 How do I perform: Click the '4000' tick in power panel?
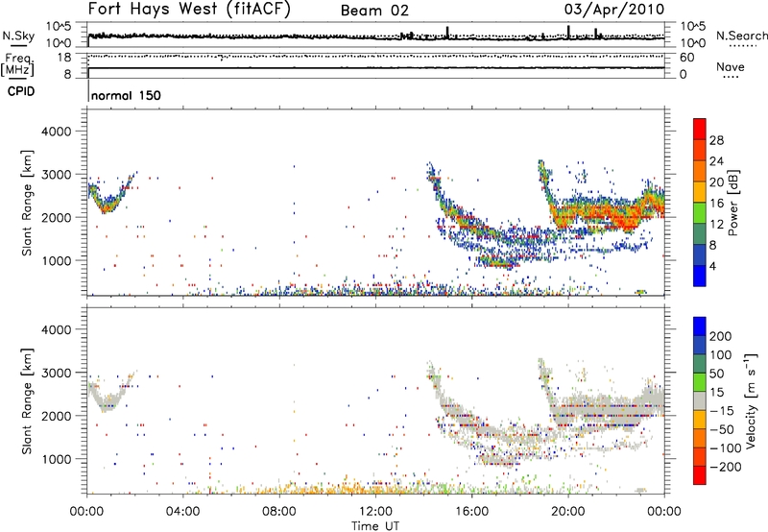[57, 132]
